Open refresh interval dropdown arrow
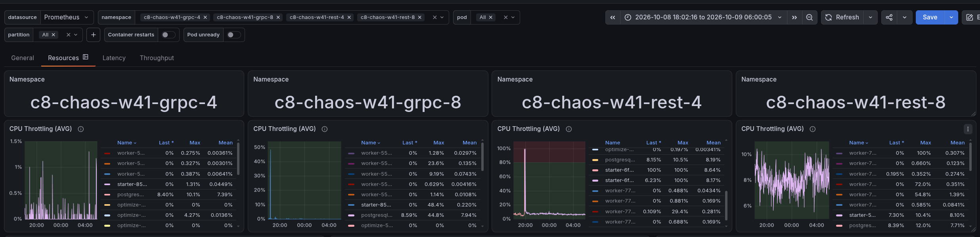Screen dimensions: 980x237 (870, 17)
